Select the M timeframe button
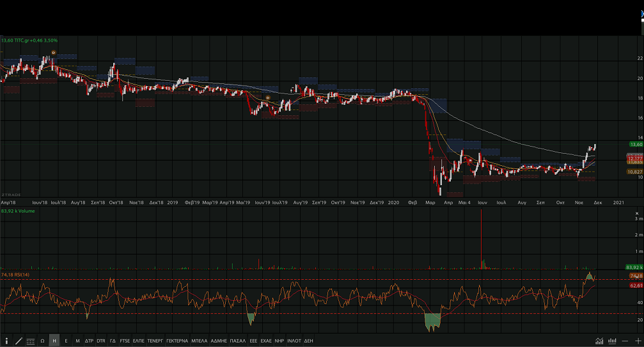 point(77,341)
